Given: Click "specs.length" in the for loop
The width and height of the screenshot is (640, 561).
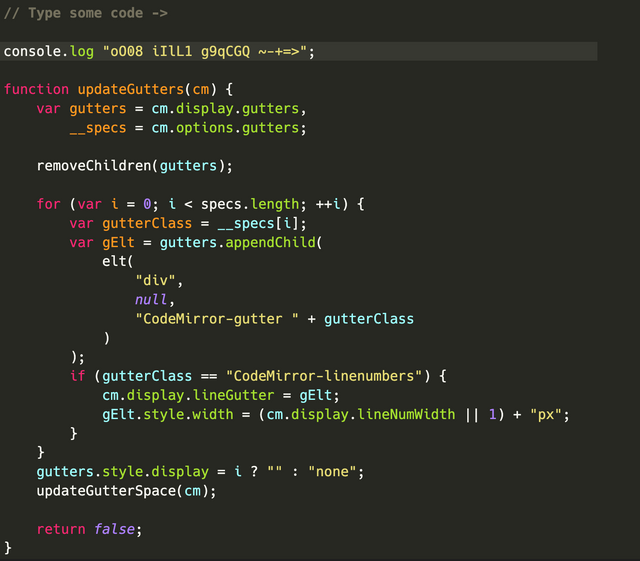Looking at the screenshot, I should point(250,204).
